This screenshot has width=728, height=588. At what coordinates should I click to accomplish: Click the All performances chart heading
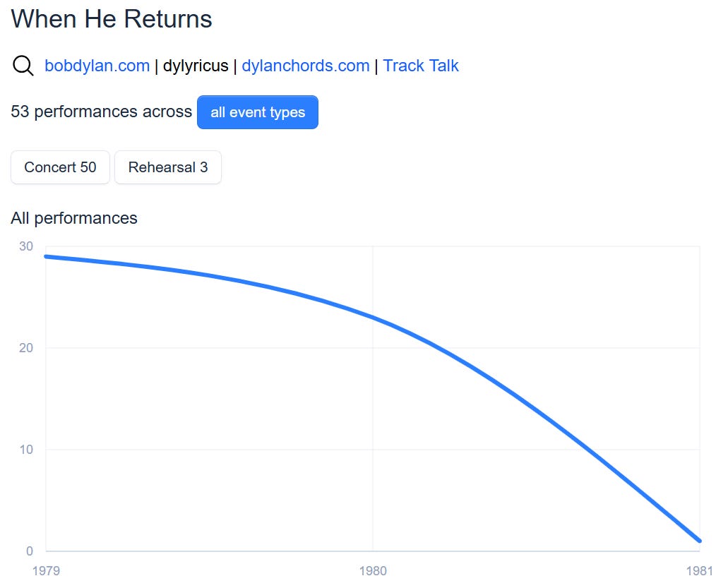(74, 218)
